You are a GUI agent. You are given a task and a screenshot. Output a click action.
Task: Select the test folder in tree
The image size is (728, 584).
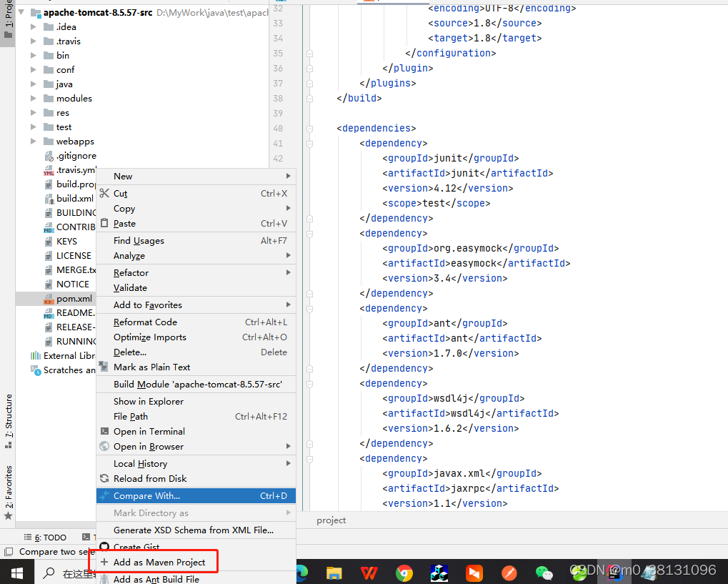tap(64, 127)
